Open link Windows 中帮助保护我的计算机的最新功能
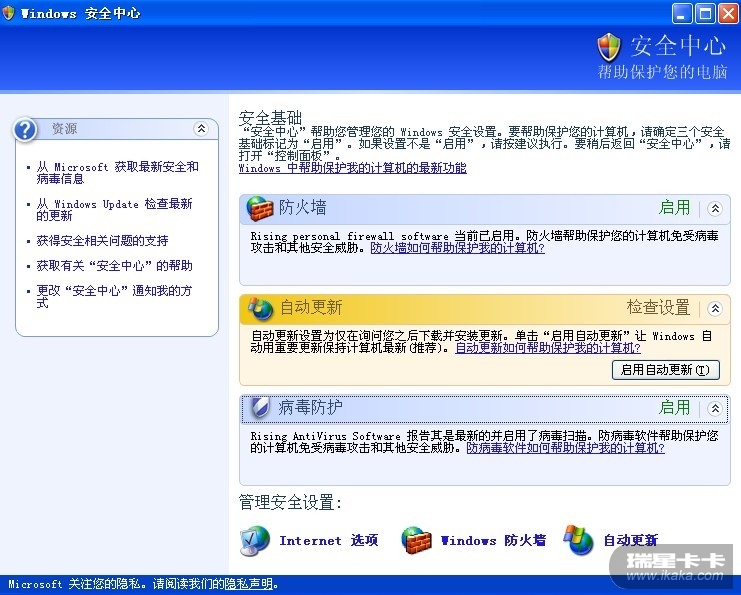The width and height of the screenshot is (741, 595). tap(353, 168)
